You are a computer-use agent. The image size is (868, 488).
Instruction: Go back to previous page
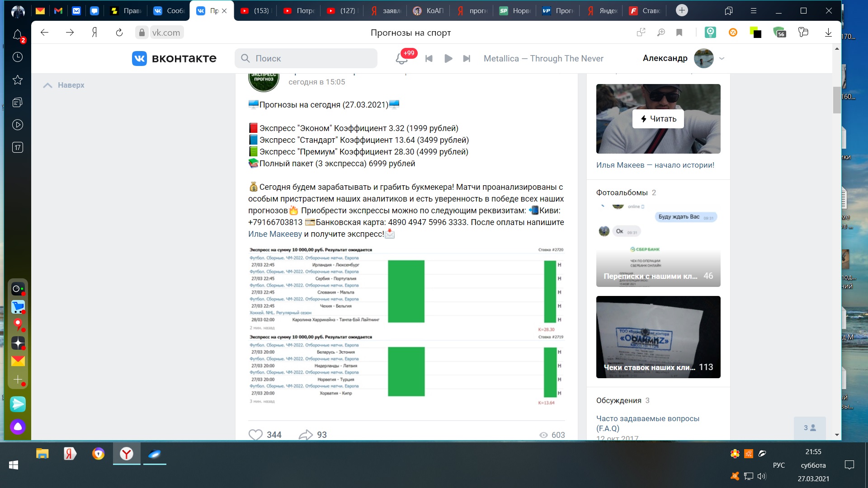click(44, 32)
